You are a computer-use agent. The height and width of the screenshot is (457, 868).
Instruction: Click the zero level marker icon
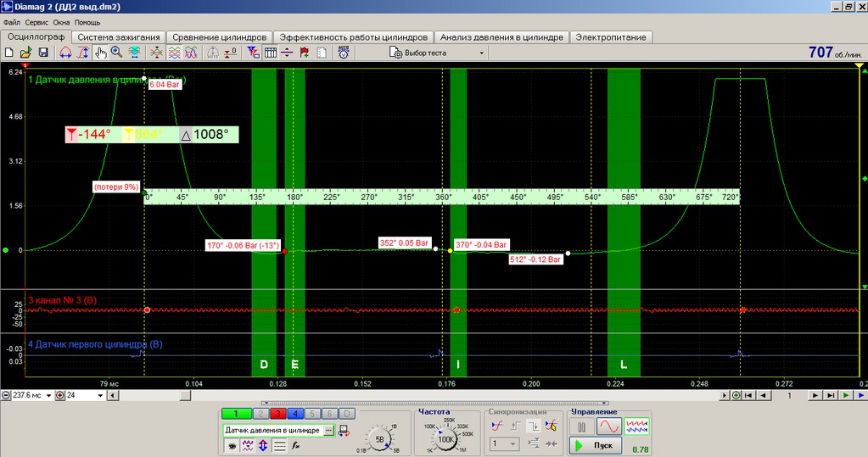click(230, 53)
